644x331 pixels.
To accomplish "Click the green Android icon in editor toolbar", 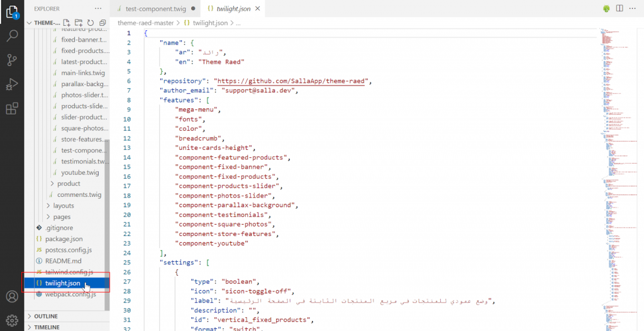I will tap(606, 9).
